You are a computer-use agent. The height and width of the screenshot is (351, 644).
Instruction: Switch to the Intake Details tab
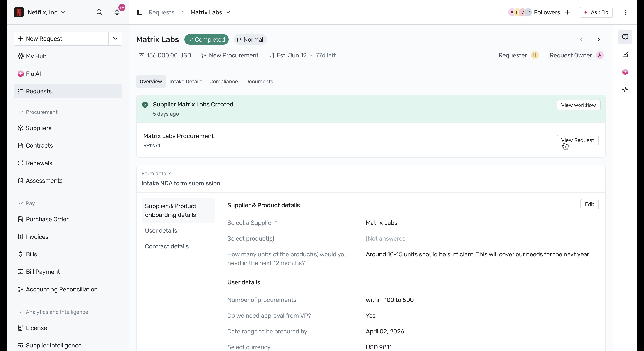pos(186,82)
